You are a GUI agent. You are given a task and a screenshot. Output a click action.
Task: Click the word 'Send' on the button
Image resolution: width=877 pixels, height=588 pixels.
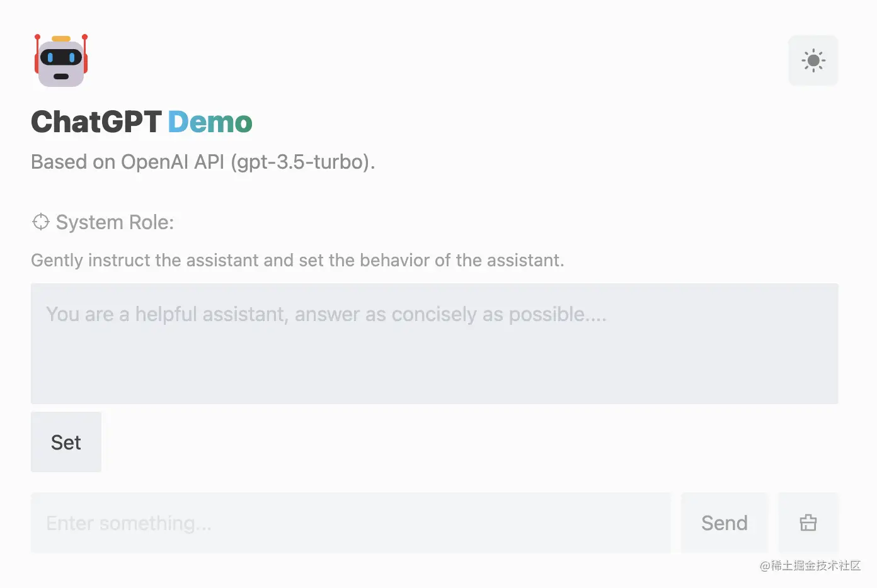725,523
